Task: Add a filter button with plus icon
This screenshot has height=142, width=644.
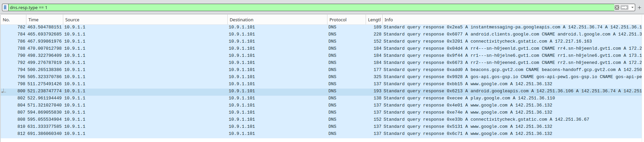Action: tap(639, 7)
